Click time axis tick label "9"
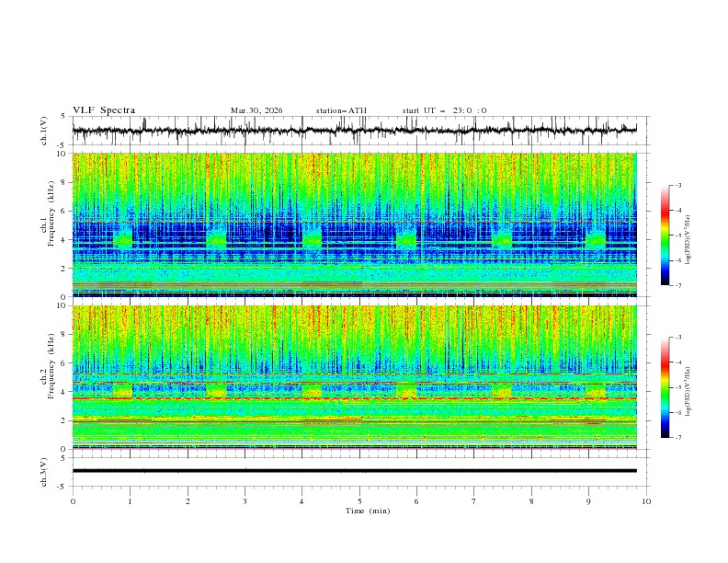This screenshot has width=728, height=563. click(588, 501)
